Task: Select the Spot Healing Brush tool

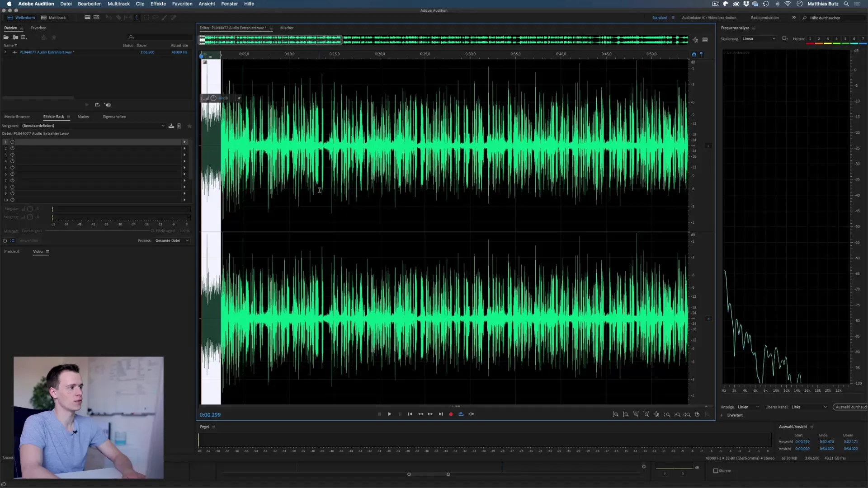Action: [x=173, y=18]
